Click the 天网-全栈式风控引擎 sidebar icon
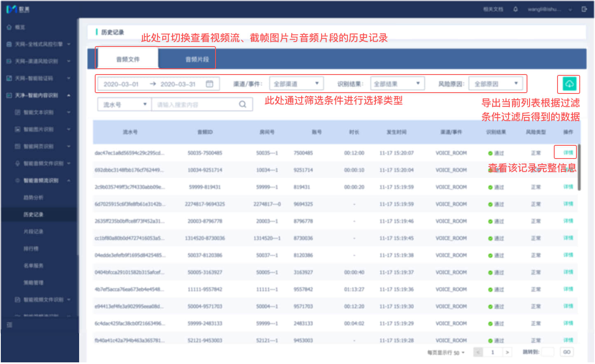595x364 pixels. pyautogui.click(x=9, y=44)
